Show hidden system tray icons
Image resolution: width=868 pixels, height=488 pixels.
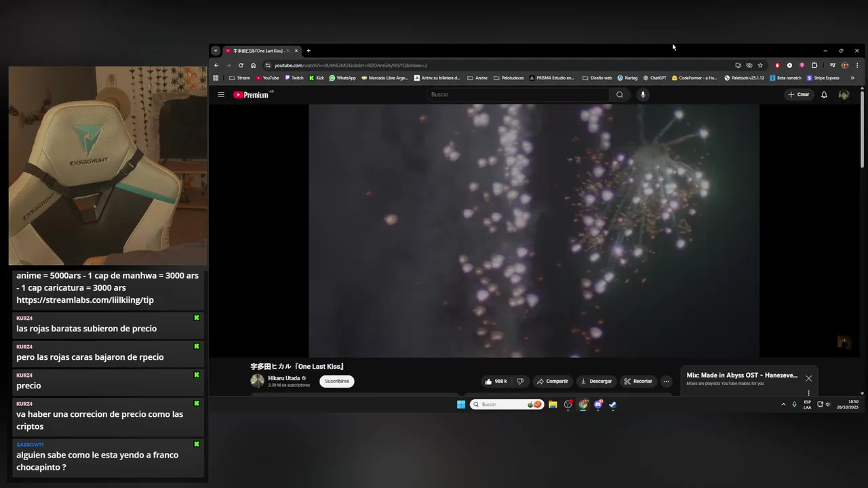point(783,405)
